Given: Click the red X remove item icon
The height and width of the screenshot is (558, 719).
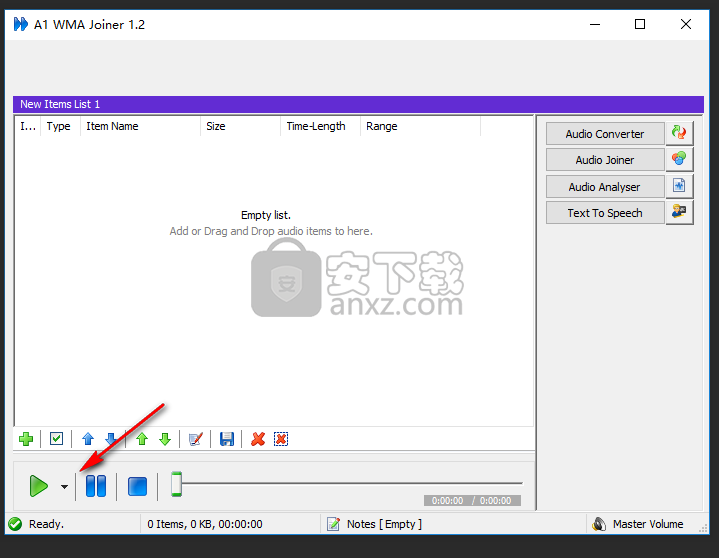Looking at the screenshot, I should (258, 439).
